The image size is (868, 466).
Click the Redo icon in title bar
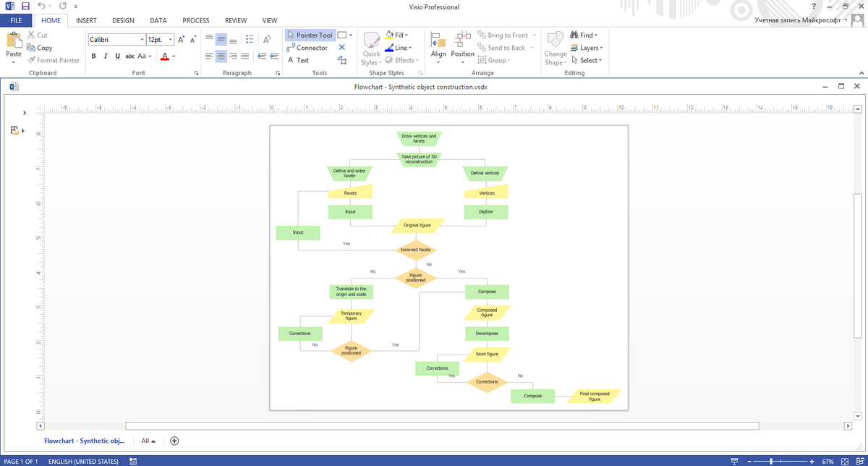pos(62,7)
